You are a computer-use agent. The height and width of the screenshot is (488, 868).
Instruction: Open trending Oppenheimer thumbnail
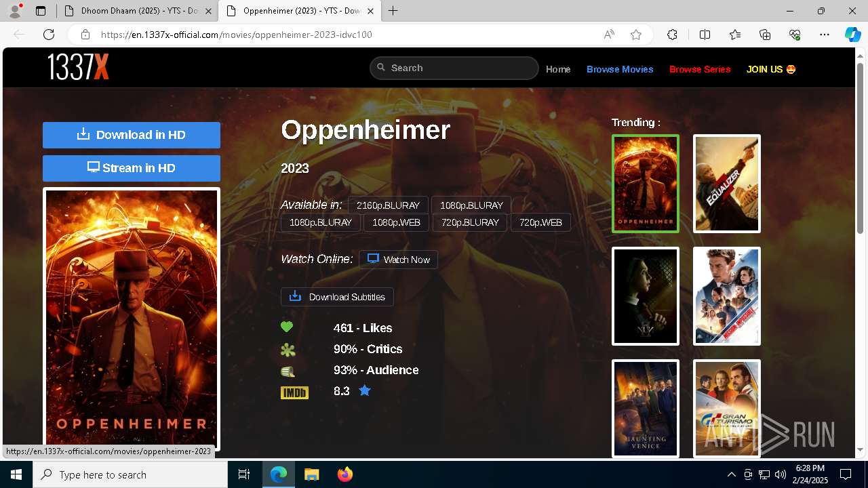click(646, 184)
